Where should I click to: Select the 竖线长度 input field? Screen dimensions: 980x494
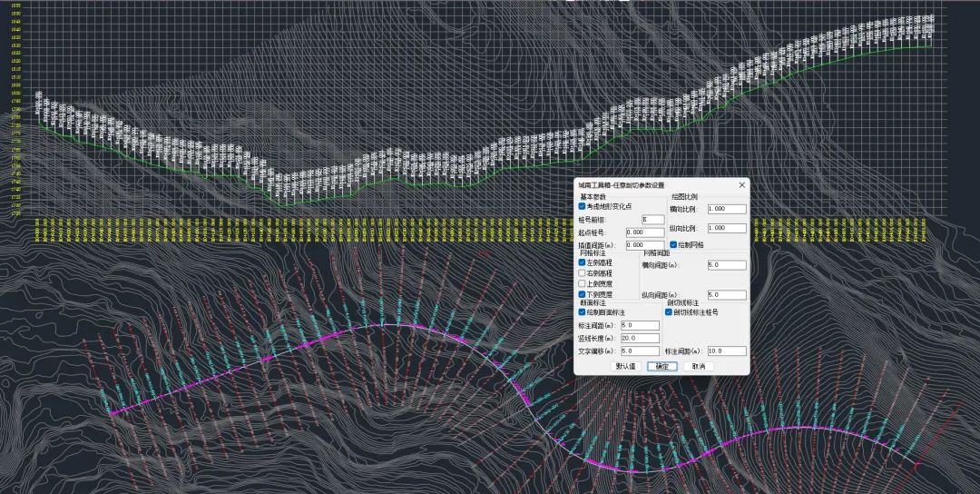click(640, 339)
